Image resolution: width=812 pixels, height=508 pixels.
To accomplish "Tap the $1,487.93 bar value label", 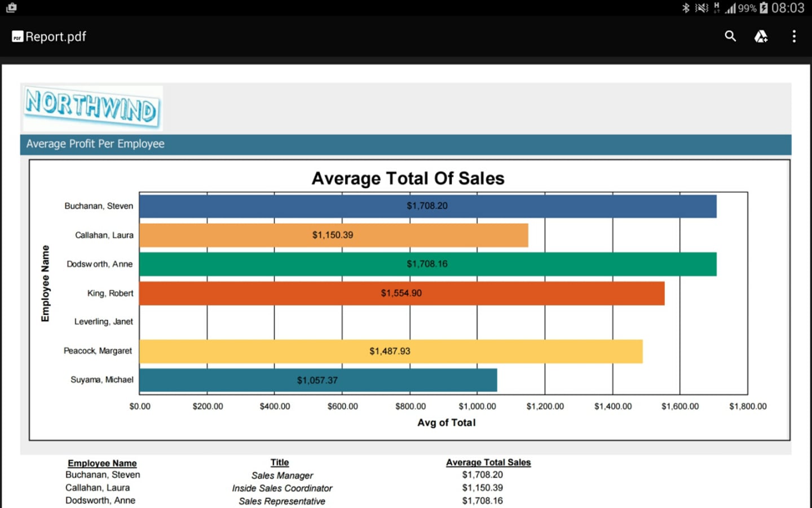I will [390, 351].
